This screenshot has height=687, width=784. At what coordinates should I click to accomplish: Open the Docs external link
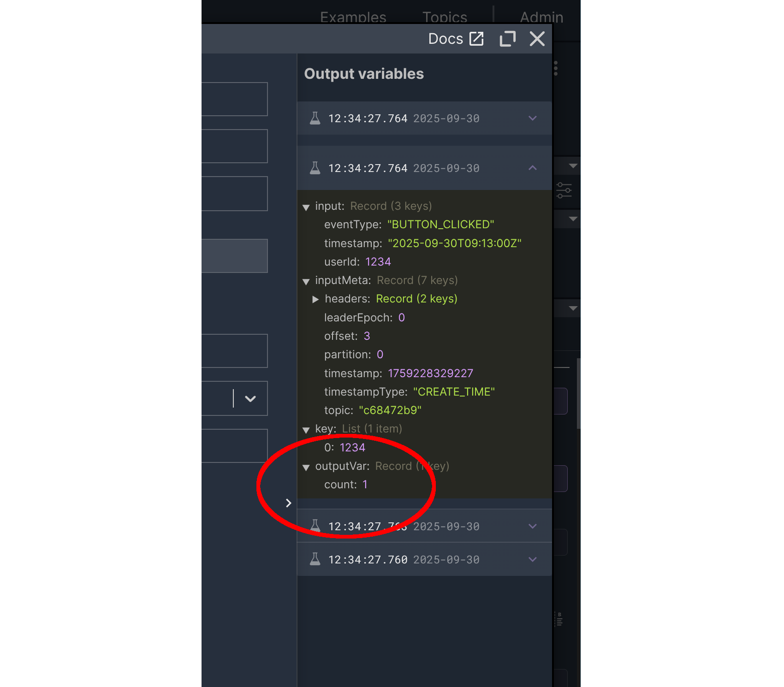point(456,39)
